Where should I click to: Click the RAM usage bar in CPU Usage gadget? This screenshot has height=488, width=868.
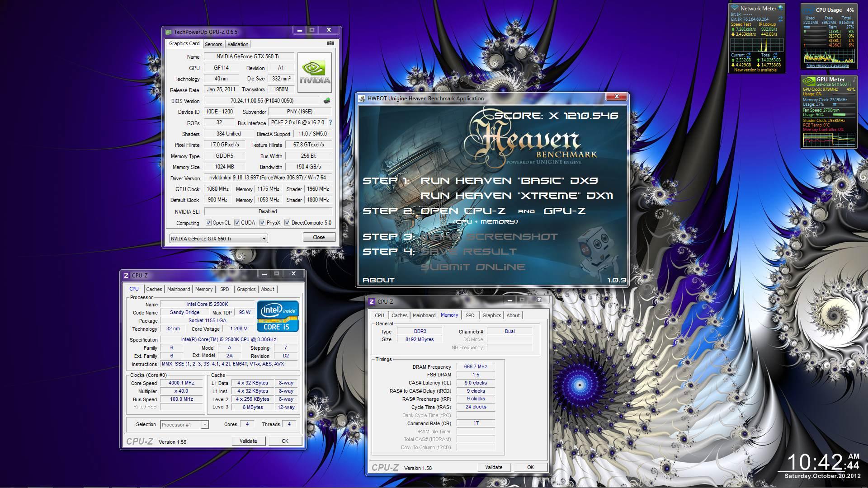[815, 27]
